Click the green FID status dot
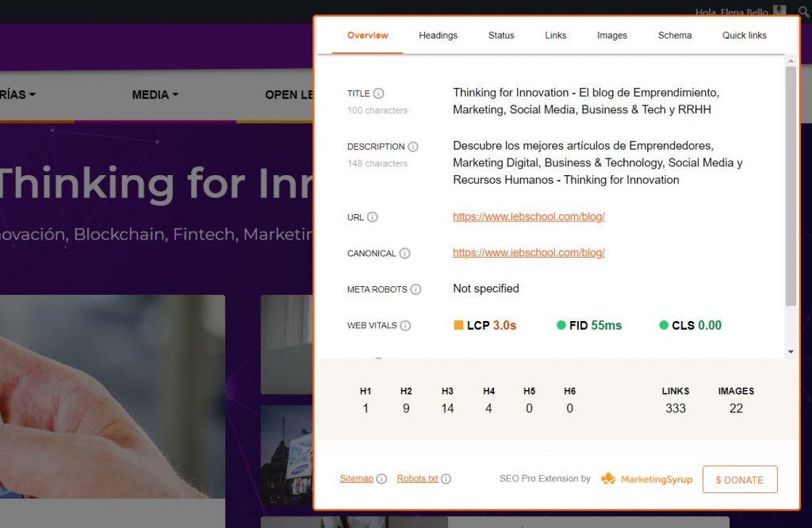812x528 pixels. [561, 325]
